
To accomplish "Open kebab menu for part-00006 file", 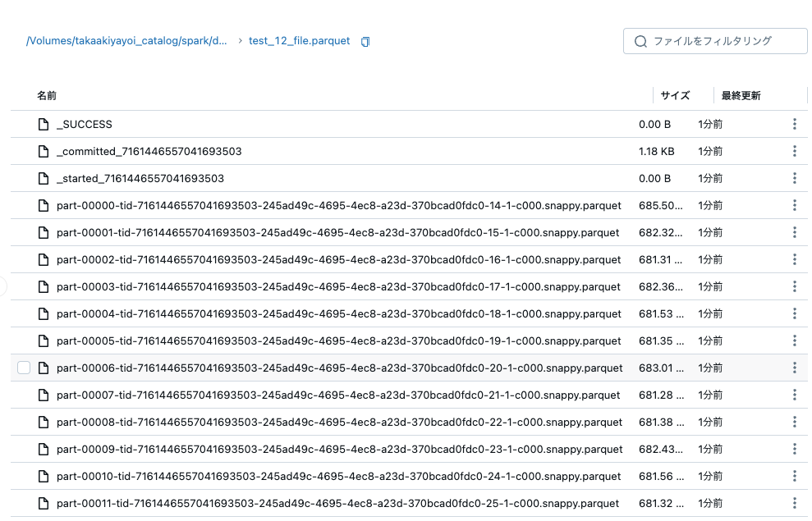I will [x=795, y=368].
